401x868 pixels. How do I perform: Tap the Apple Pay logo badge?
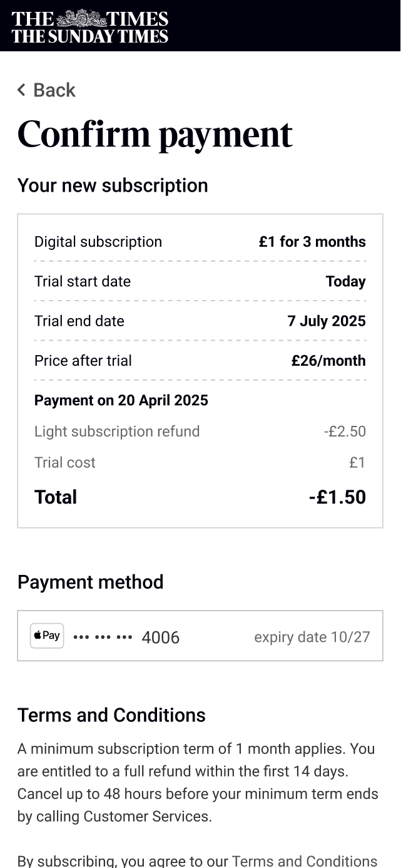tap(47, 636)
